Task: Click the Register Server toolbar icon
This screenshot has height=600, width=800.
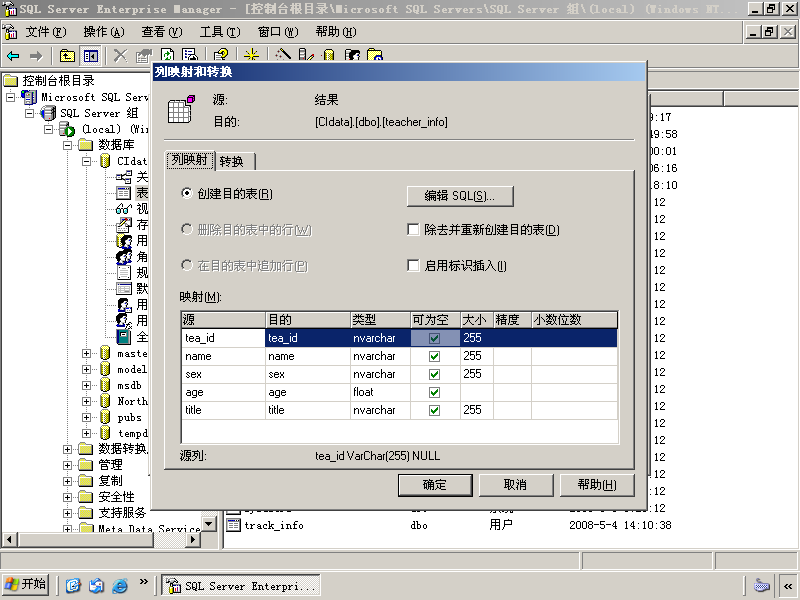Action: tap(306, 55)
